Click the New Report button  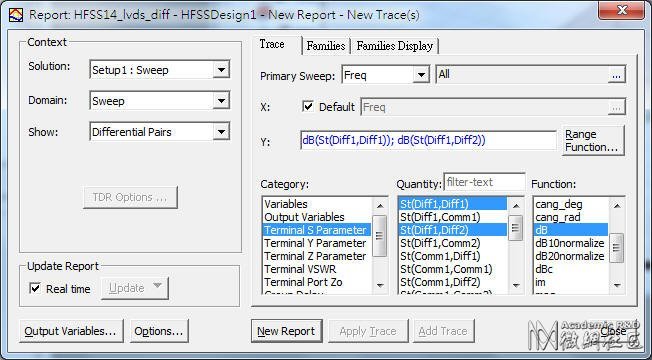[286, 331]
